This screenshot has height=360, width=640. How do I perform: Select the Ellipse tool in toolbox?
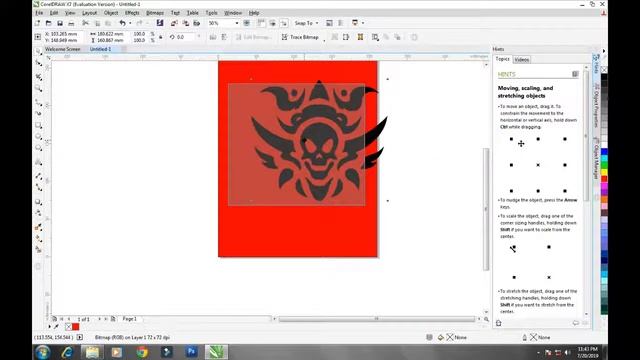38,137
